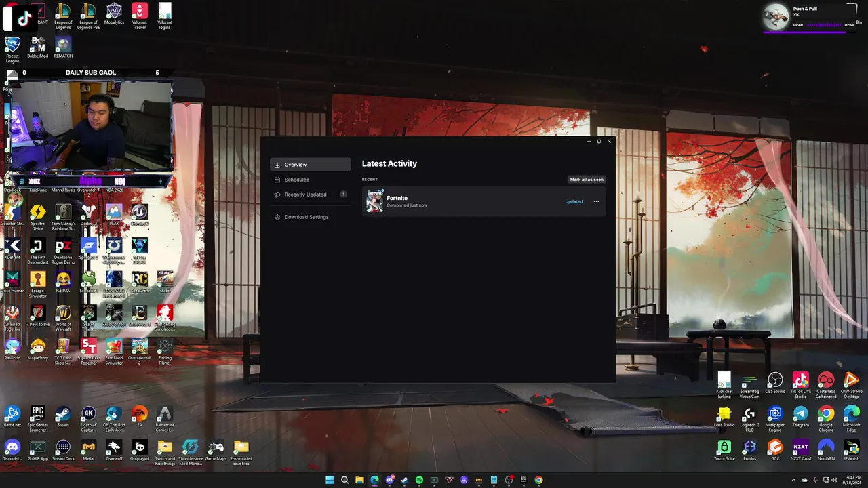
Task: Open Google Chrome desktop shortcut
Action: click(826, 418)
